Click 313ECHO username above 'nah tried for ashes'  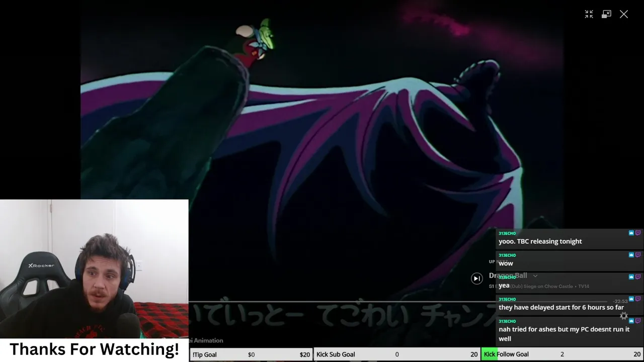pos(507,321)
